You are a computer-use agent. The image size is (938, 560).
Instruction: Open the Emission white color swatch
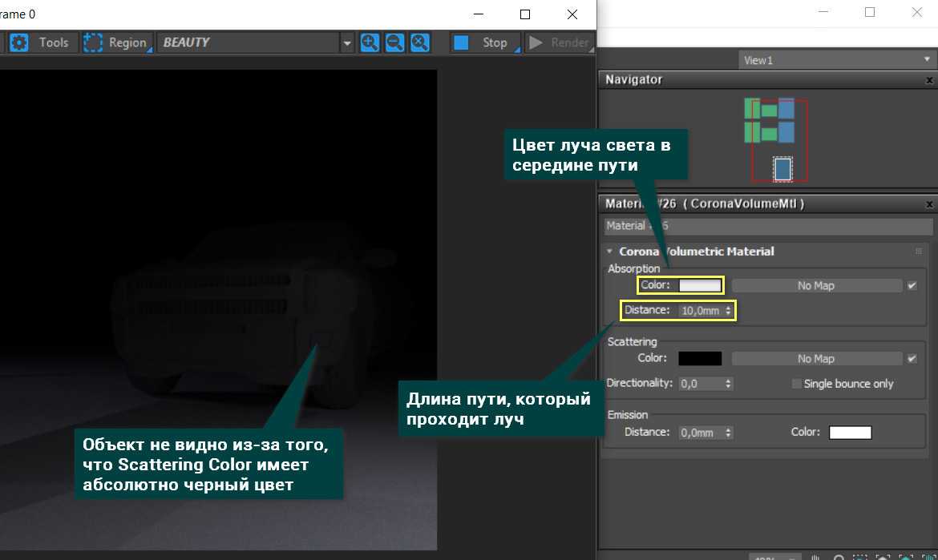[850, 433]
